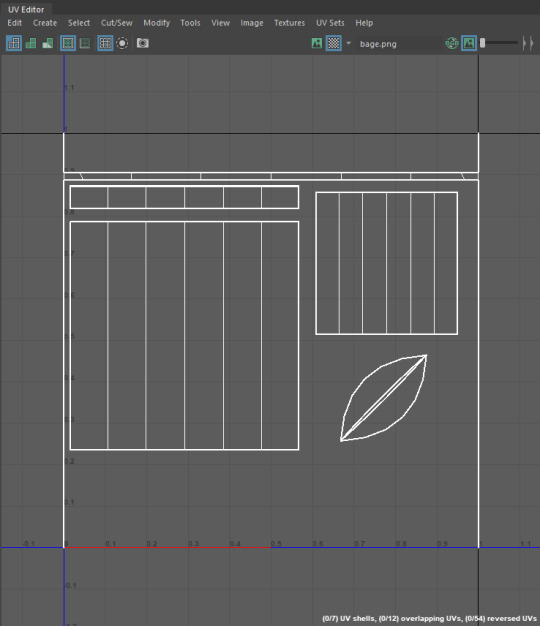Toggle wireframe UV display icon
The width and height of the screenshot is (540, 626).
14,43
